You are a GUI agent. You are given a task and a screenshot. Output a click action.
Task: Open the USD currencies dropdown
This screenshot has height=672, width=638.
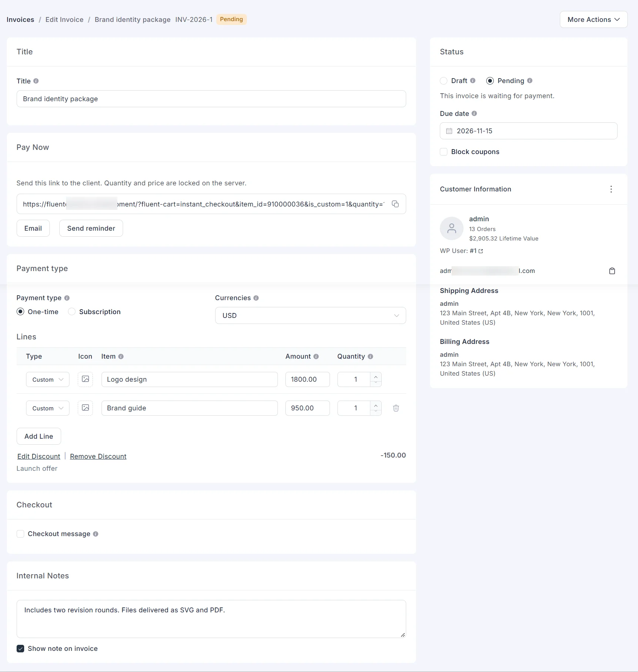point(310,316)
